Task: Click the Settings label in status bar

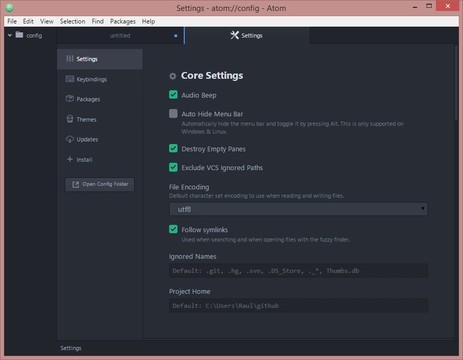Action: pos(71,348)
